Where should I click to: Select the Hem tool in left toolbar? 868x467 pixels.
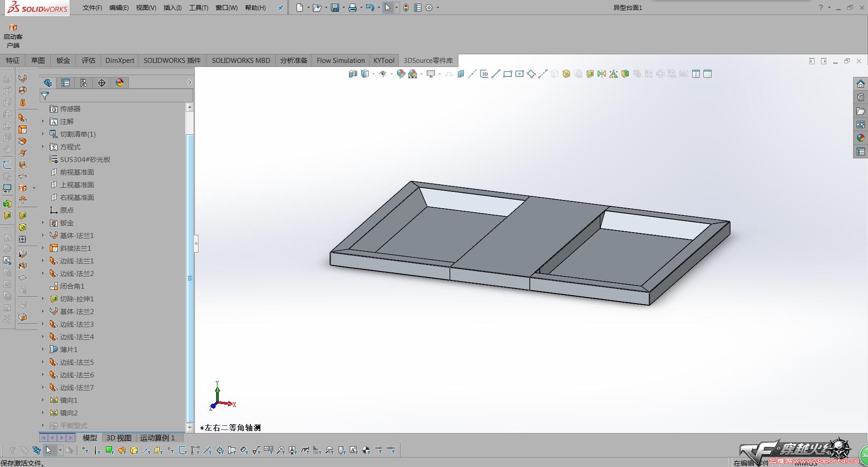click(23, 141)
